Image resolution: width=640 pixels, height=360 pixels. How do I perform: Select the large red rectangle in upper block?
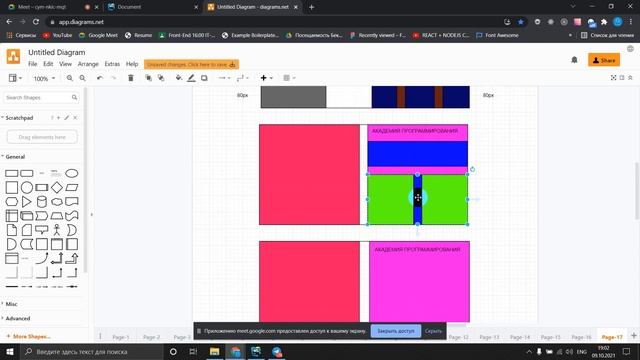pyautogui.click(x=309, y=175)
